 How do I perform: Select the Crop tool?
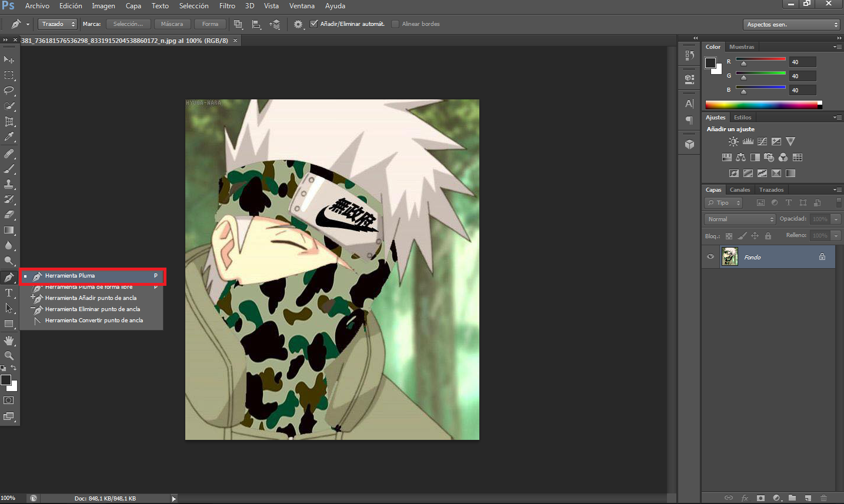coord(9,121)
